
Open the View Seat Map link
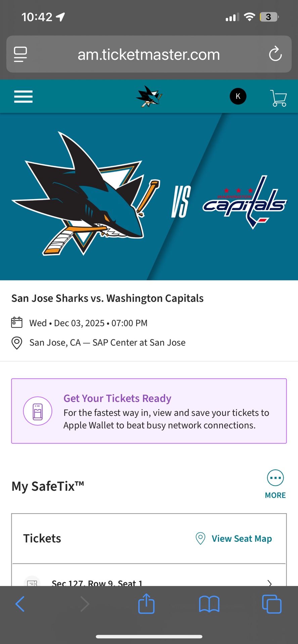coord(242,538)
